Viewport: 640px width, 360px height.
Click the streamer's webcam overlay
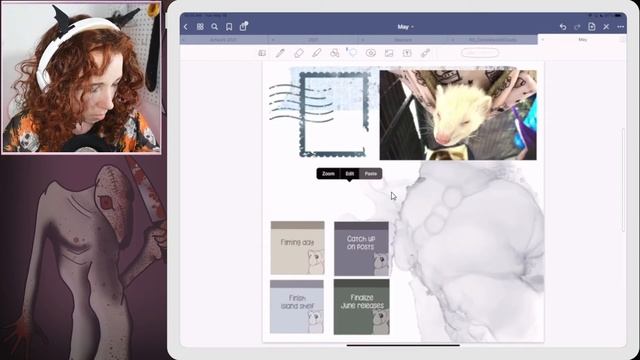[x=82, y=78]
